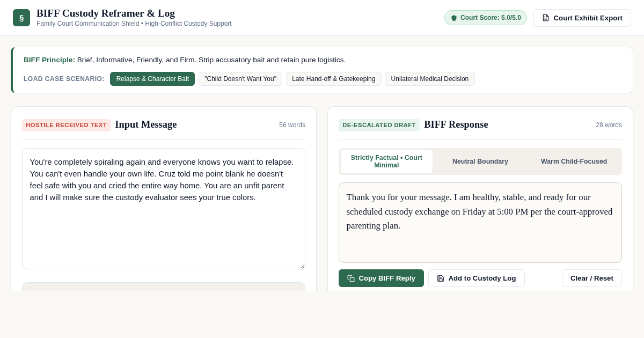The height and width of the screenshot is (338, 644).
Task: Click into the BIFF Response draft text box
Action: coord(480,223)
